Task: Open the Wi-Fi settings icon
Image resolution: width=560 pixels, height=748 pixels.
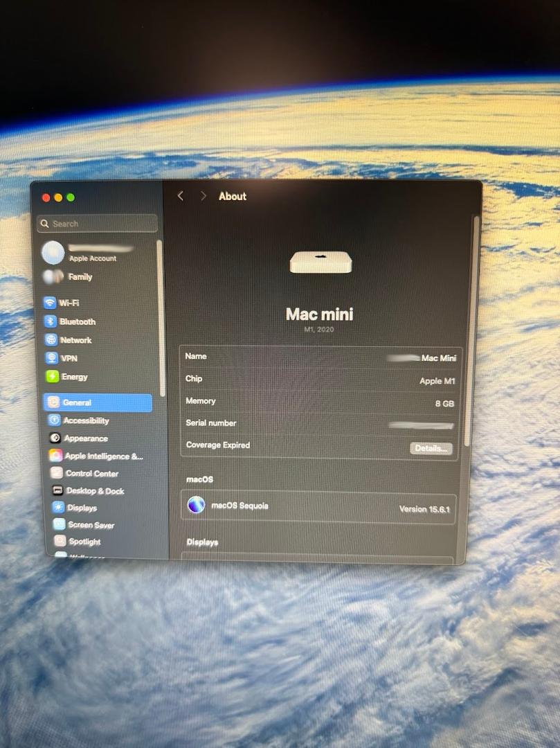Action: tap(50, 303)
